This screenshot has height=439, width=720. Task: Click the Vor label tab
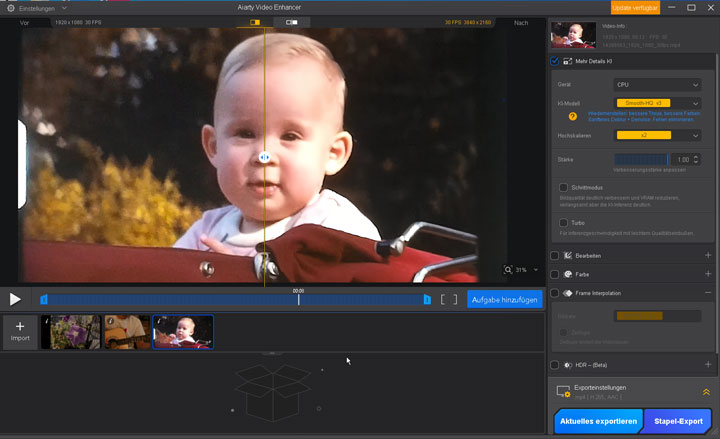pyautogui.click(x=24, y=23)
